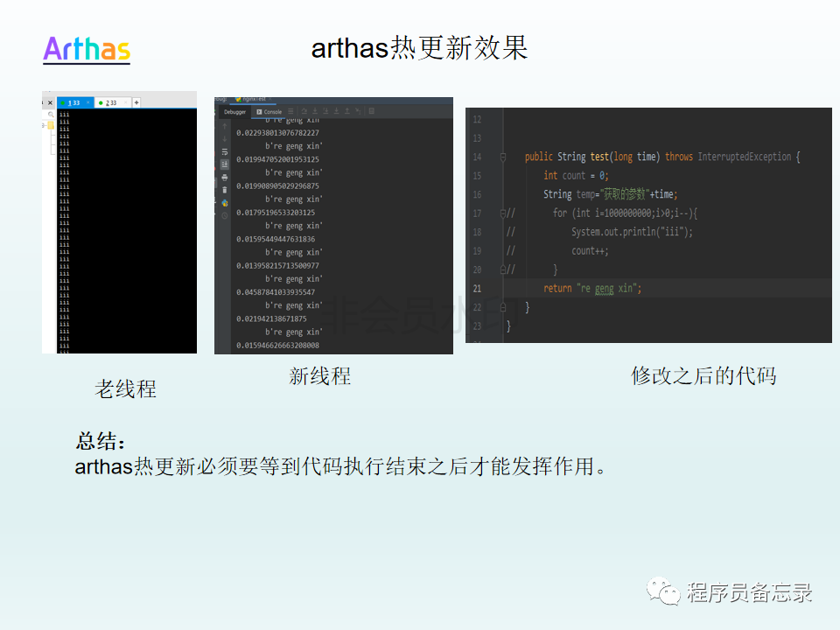Click the 'int count = 0;' code line
Screen dimensions: 840x630
coord(576,176)
